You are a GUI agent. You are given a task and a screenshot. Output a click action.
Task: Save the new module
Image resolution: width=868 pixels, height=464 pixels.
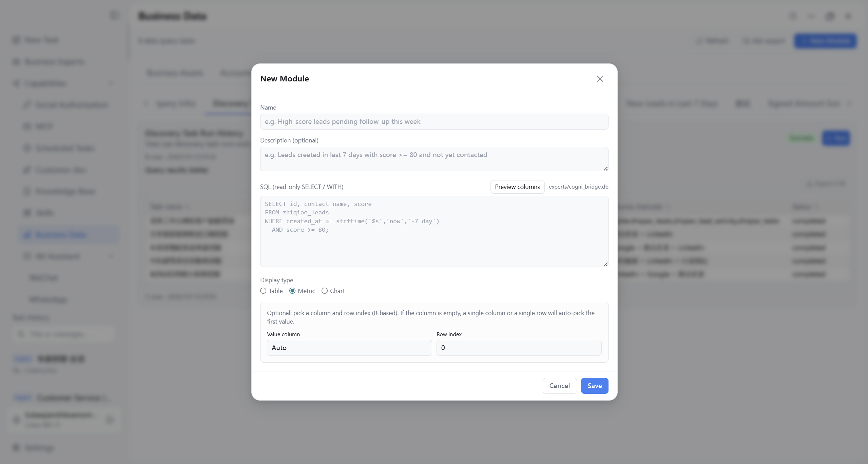click(594, 386)
